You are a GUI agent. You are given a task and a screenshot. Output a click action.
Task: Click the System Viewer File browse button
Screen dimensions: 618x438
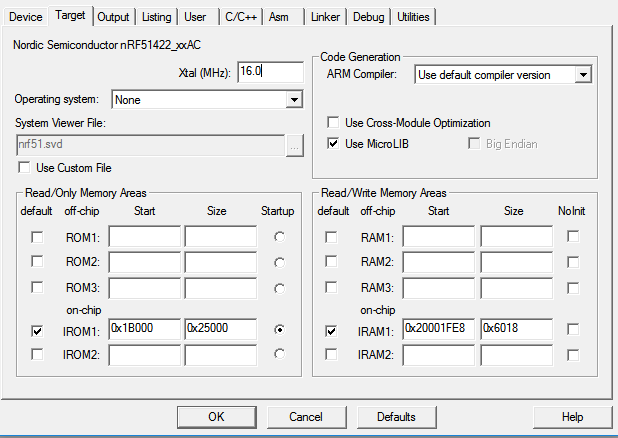pos(294,145)
